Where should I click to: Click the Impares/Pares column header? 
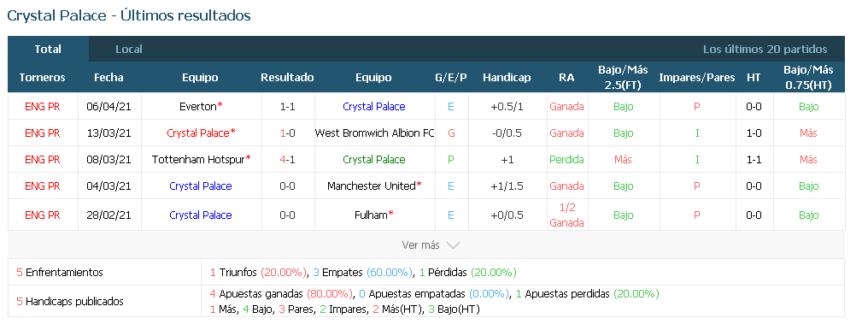[x=697, y=78]
